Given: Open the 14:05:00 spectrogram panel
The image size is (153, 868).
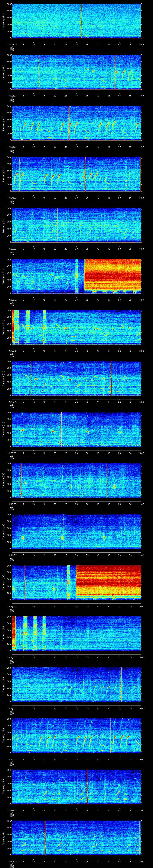Looking at the screenshot, I should click(76, 225).
